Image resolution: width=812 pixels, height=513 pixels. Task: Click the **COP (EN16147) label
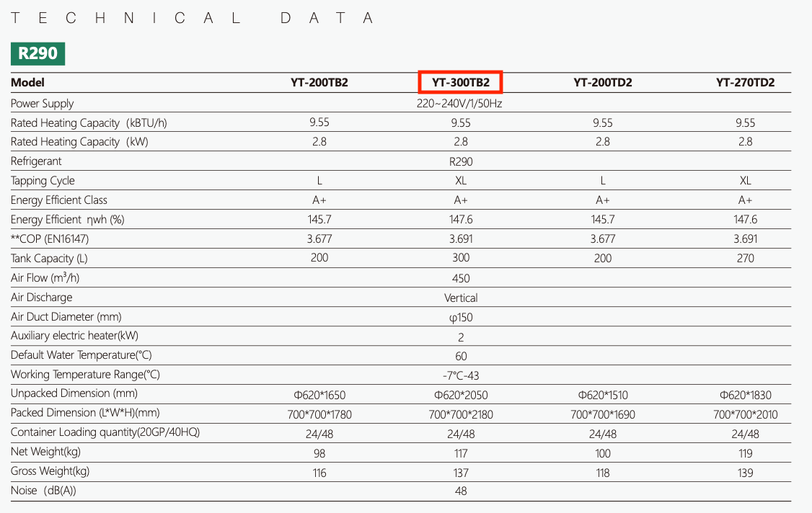tap(50, 238)
